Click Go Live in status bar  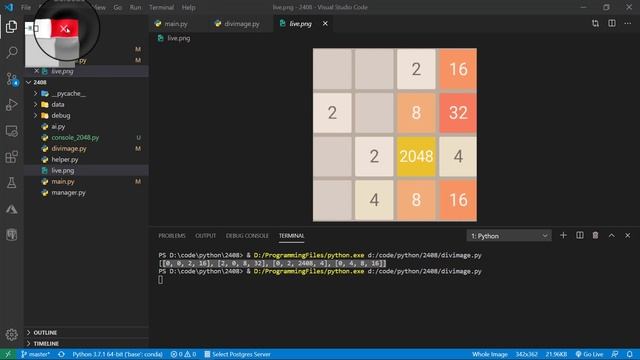coord(589,354)
